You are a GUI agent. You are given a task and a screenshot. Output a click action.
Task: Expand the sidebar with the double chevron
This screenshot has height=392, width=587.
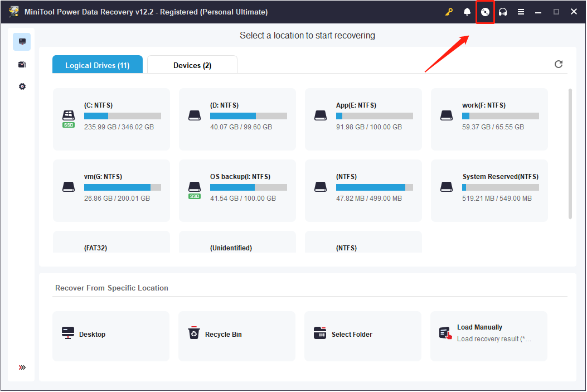click(x=22, y=367)
